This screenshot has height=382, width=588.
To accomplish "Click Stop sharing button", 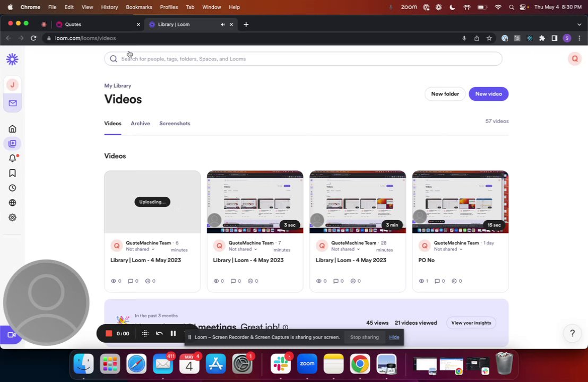I will pyautogui.click(x=365, y=337).
